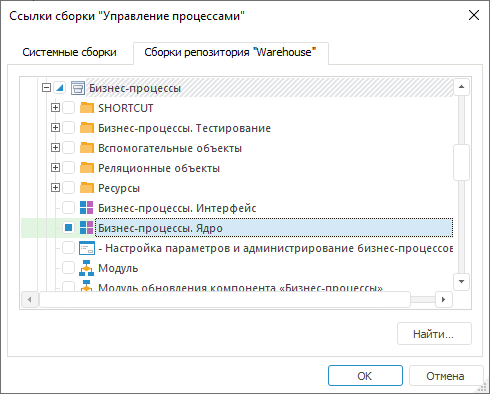Click the horizontal scrollbar right arrow

tap(443, 299)
